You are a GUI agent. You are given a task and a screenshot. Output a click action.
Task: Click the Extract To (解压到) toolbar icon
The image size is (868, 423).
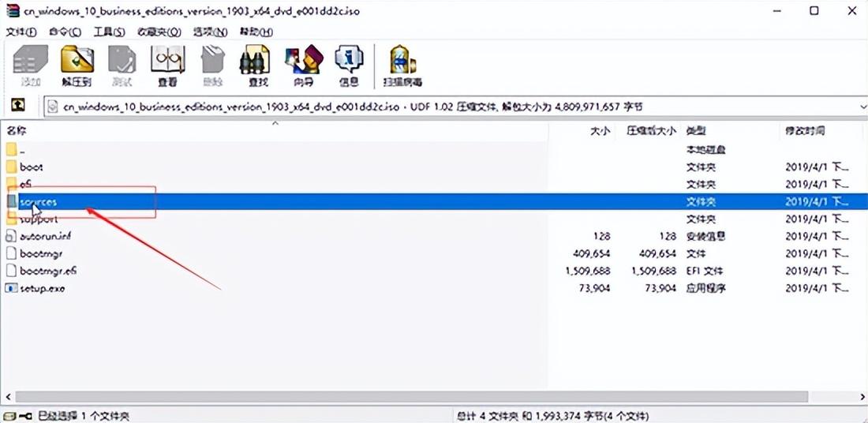(x=77, y=60)
